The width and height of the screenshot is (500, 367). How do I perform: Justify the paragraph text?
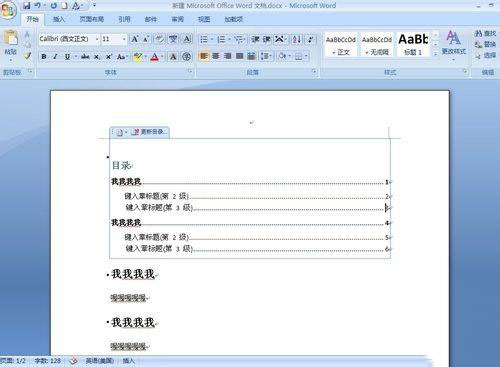[x=239, y=56]
